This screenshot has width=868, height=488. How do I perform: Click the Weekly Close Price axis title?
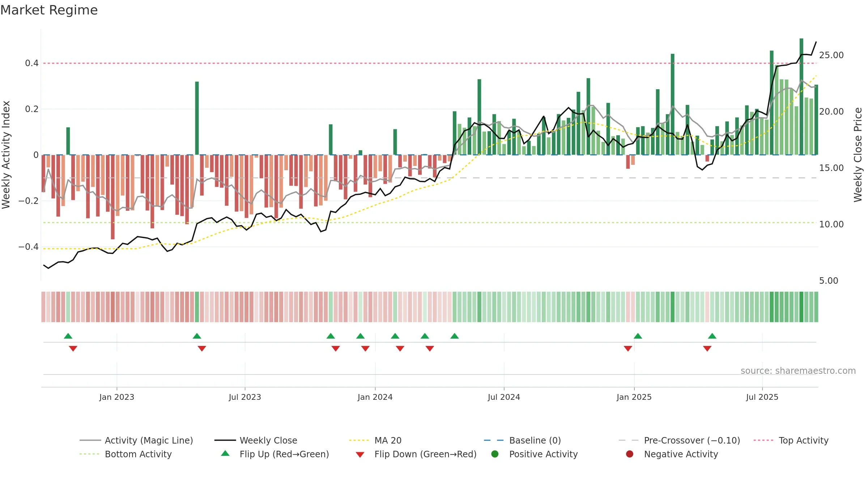858,155
